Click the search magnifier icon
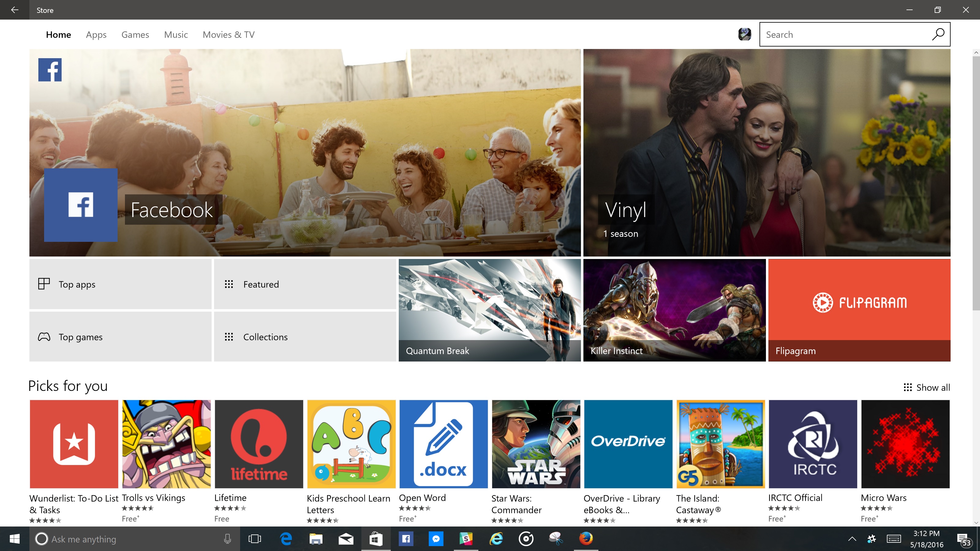980x551 pixels. [x=938, y=34]
